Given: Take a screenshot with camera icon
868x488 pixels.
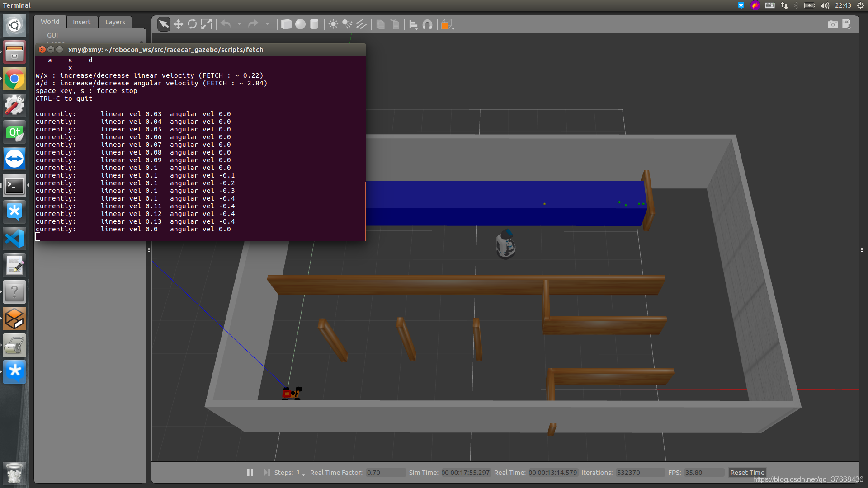Looking at the screenshot, I should (832, 24).
